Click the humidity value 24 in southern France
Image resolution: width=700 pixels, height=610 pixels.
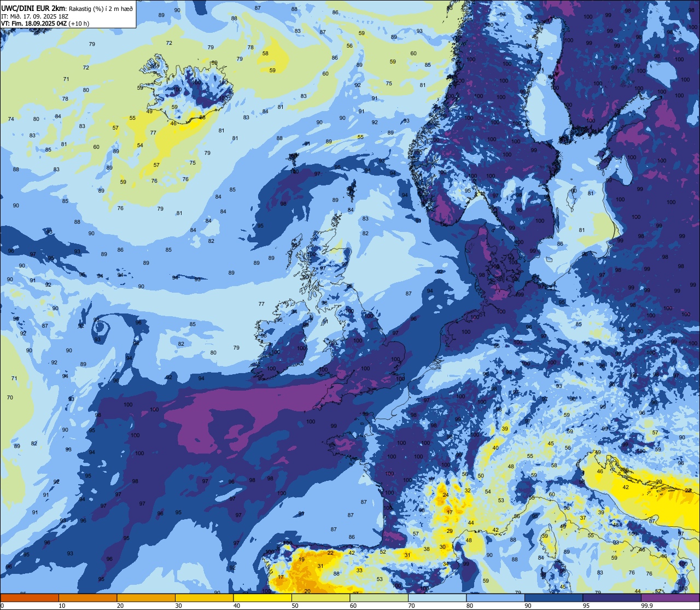tap(446, 495)
